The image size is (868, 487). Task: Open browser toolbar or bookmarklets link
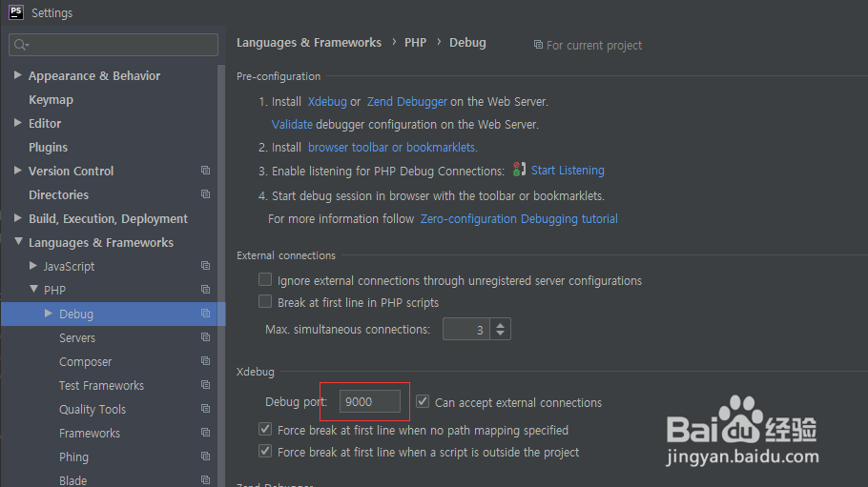(x=392, y=147)
